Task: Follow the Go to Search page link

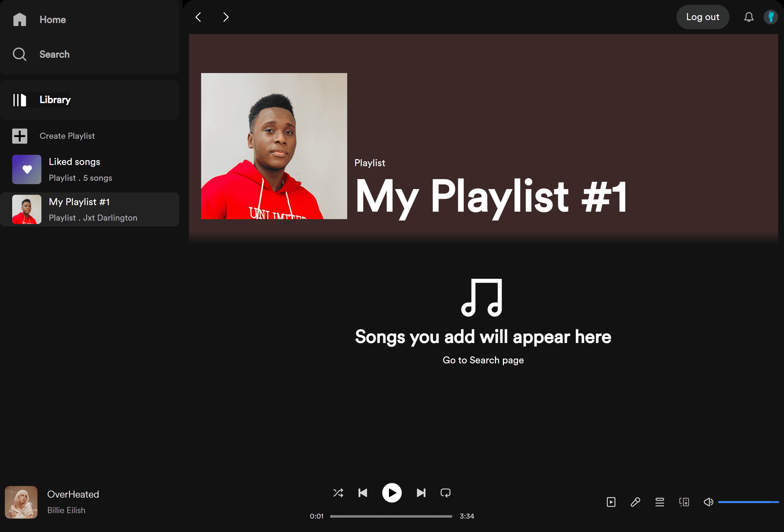Action: tap(483, 360)
